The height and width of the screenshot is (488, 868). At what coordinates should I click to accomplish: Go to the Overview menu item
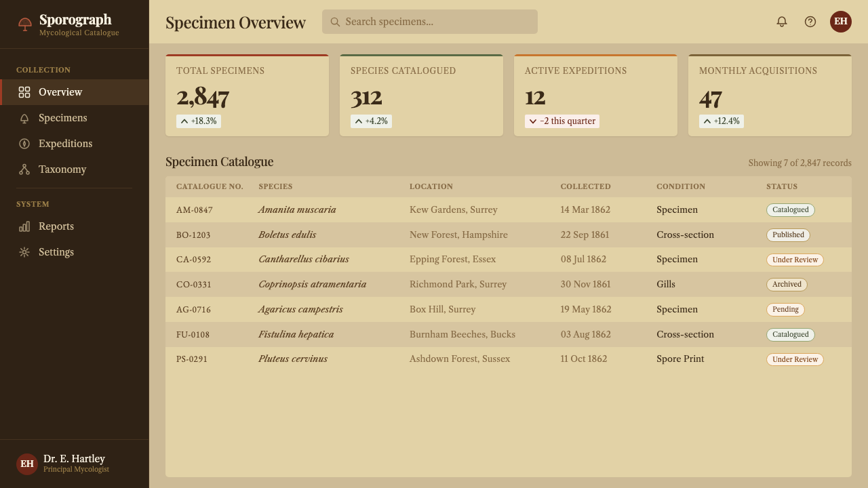pos(75,92)
